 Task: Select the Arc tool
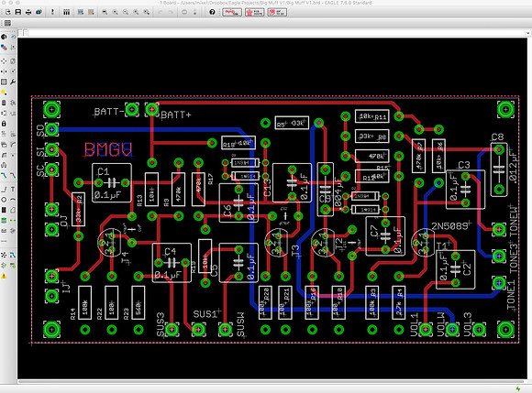coord(13,200)
